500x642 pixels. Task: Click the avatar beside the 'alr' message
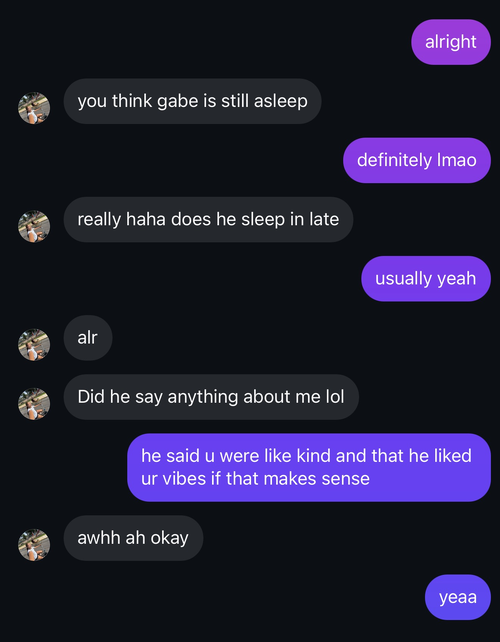(34, 345)
